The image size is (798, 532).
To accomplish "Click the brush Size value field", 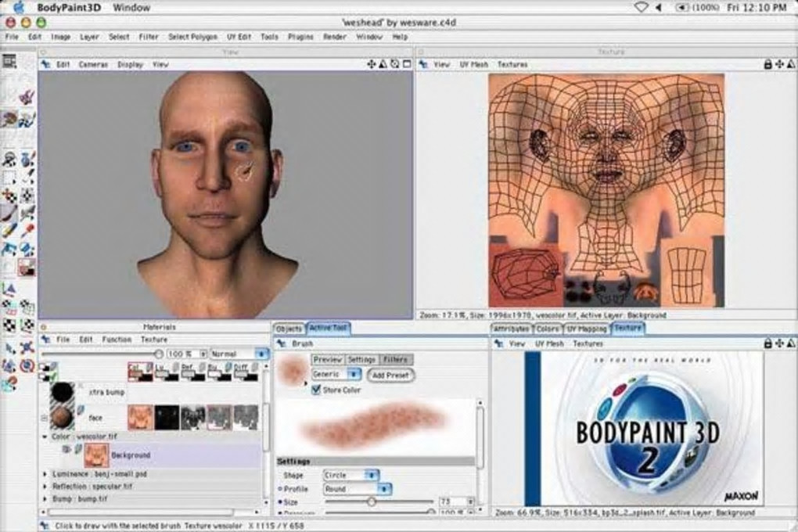I will (452, 502).
